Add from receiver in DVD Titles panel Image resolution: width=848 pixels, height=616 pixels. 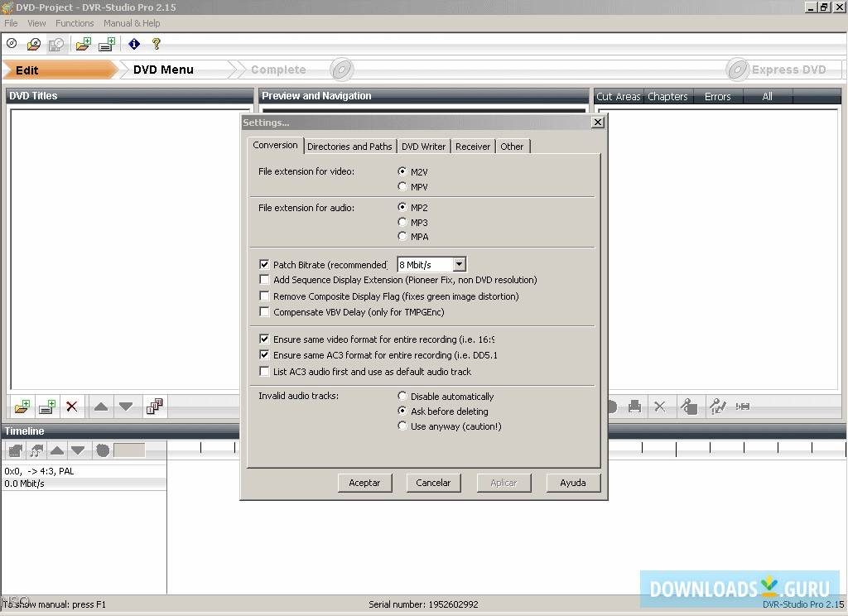(x=47, y=407)
